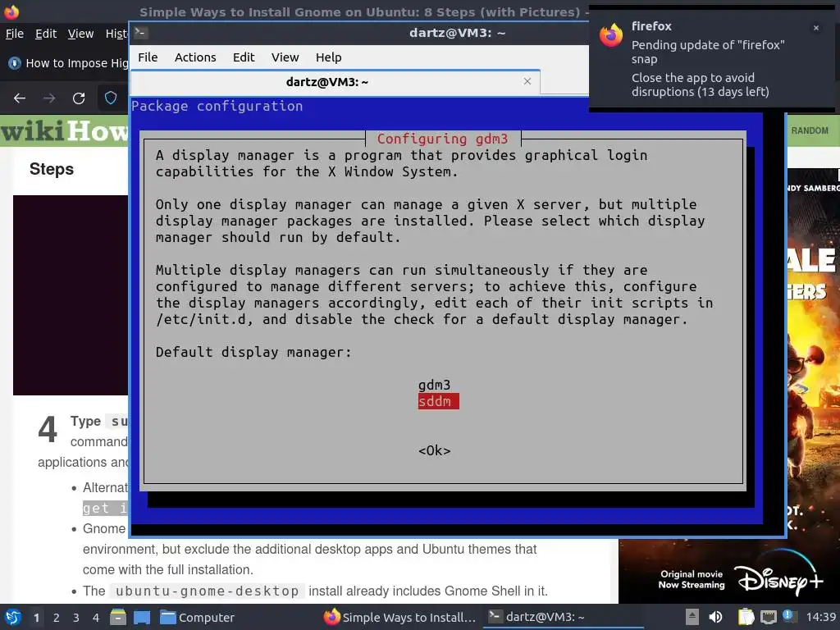The width and height of the screenshot is (840, 630).
Task: Click the taskbar clock showing 14:39
Action: [820, 617]
